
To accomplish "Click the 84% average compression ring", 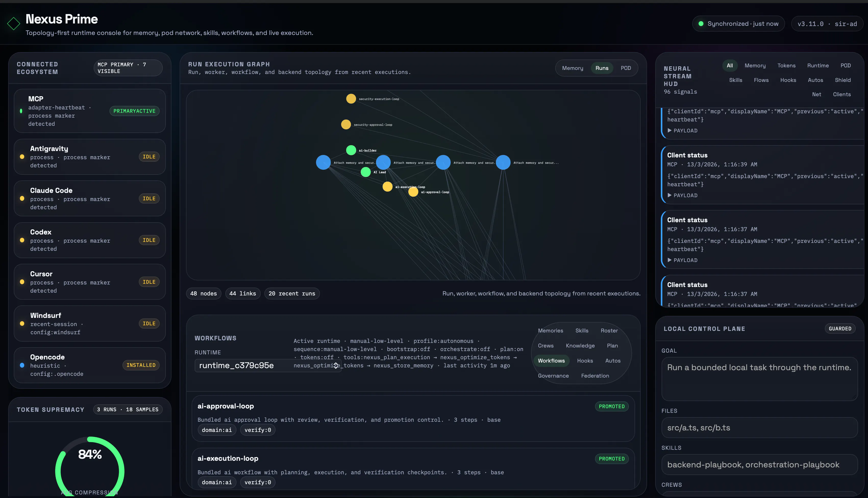I will tap(90, 467).
